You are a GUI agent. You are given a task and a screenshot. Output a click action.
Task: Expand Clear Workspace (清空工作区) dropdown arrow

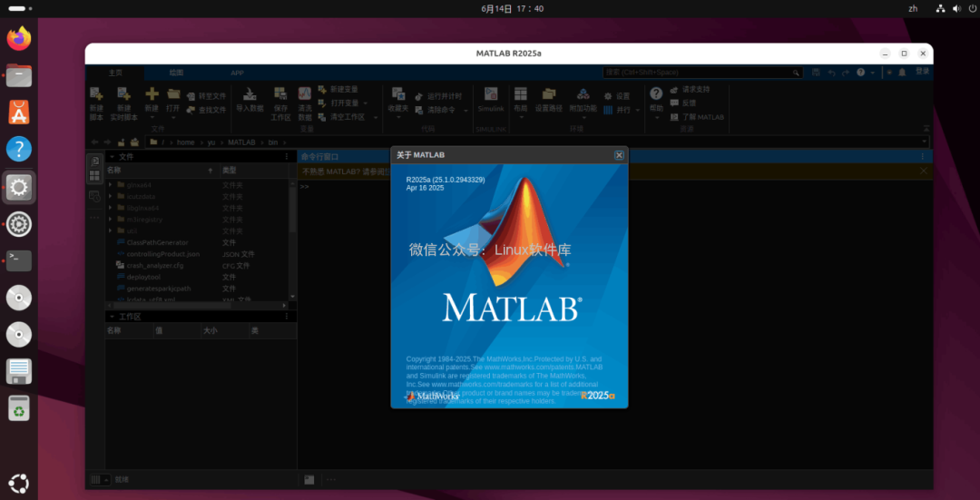click(376, 117)
